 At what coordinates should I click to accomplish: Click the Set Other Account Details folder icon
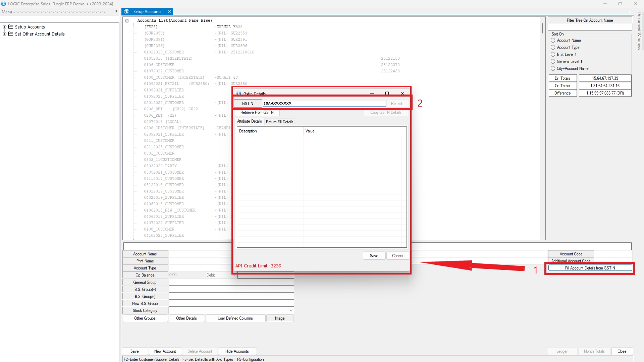pos(11,34)
